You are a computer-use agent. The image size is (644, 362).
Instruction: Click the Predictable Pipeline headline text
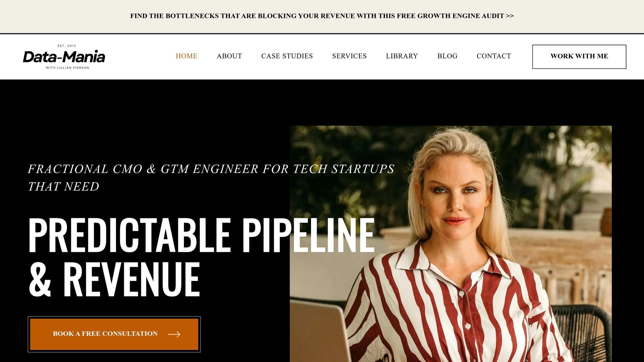coord(201,236)
